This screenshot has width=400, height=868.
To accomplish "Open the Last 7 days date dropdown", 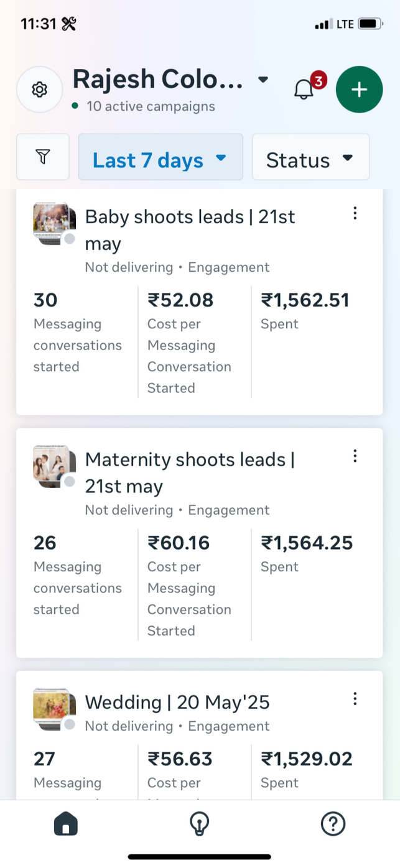I will pos(160,157).
